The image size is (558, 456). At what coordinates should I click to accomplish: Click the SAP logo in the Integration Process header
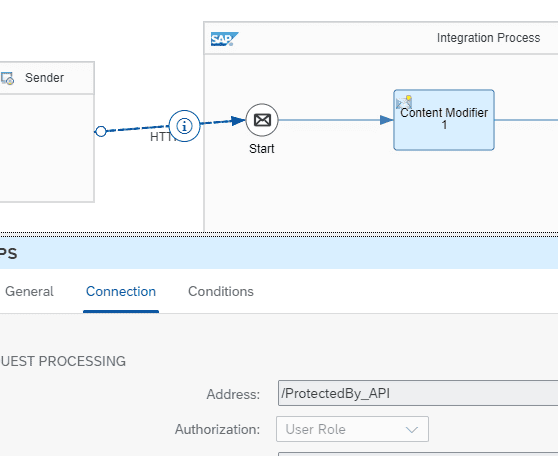[225, 39]
